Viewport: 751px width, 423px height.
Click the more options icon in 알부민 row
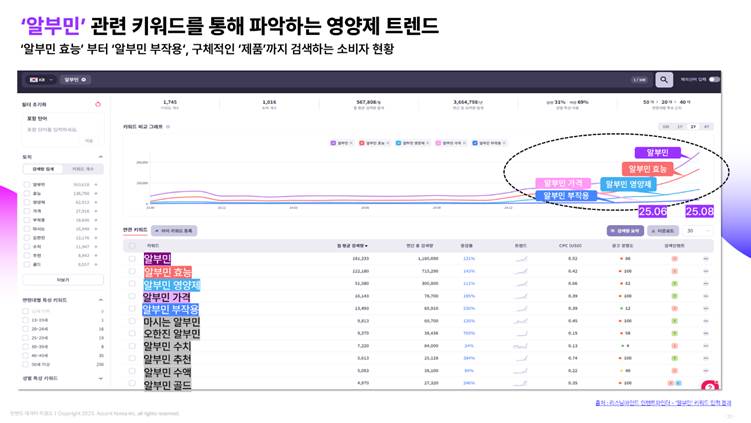click(x=704, y=258)
